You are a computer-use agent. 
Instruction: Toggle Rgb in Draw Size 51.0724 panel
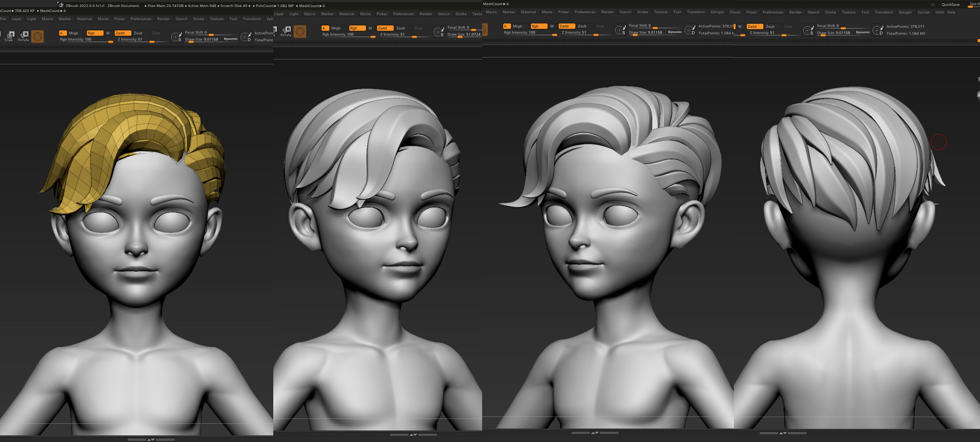coord(357,28)
